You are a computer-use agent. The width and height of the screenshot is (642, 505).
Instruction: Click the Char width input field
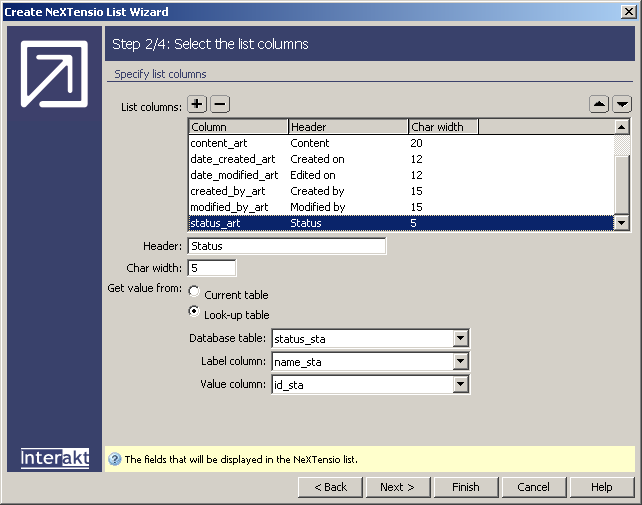click(212, 268)
